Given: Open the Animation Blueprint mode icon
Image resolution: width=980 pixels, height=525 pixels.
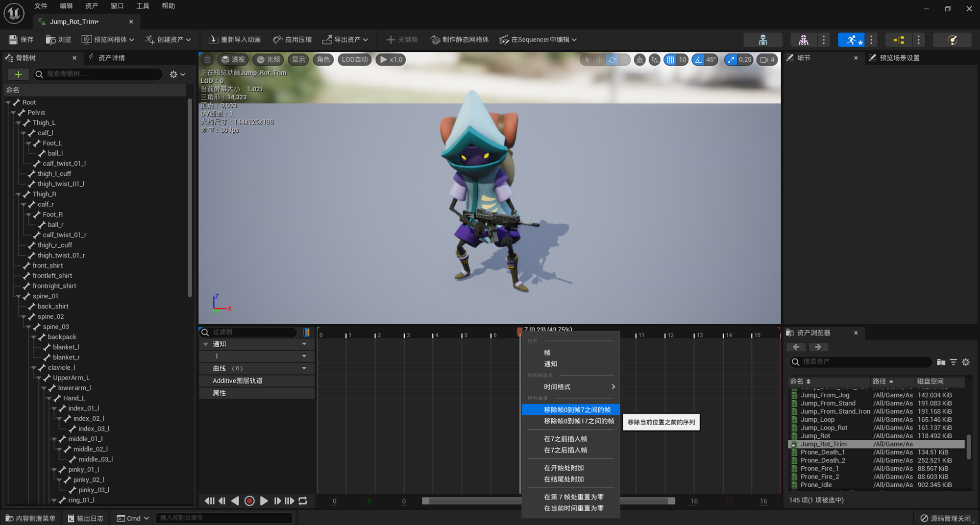Looking at the screenshot, I should tap(899, 40).
